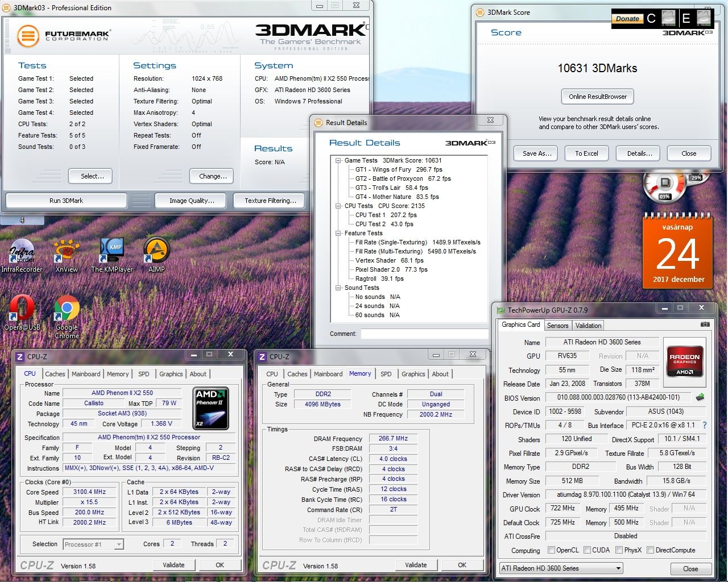The image size is (728, 582).
Task: Open Validation tab in GPU-Z
Action: tap(588, 326)
